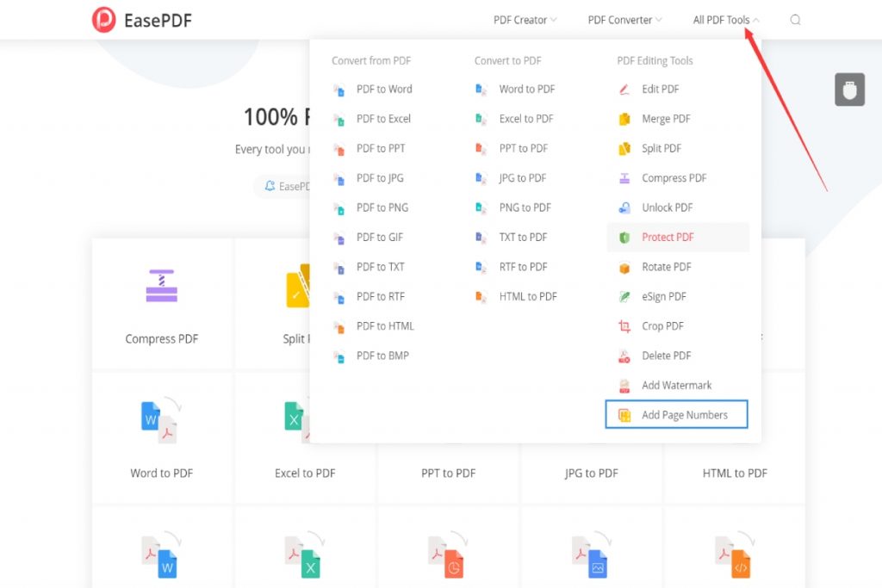Open the Compress PDF card label
The image size is (882, 588).
161,339
